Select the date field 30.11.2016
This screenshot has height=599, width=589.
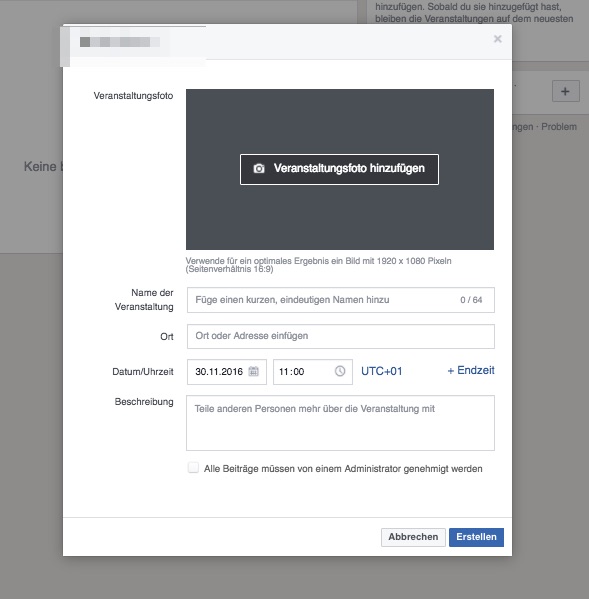pos(227,372)
